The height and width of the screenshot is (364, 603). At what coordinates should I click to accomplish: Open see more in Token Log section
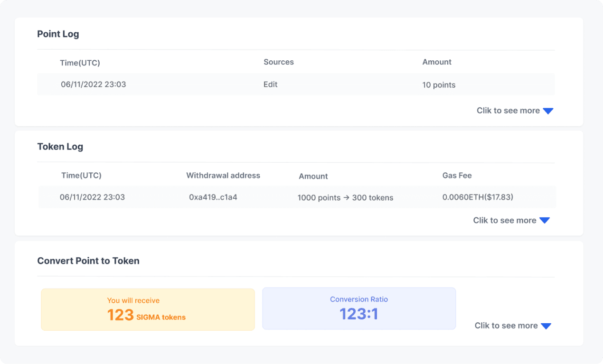click(x=504, y=220)
